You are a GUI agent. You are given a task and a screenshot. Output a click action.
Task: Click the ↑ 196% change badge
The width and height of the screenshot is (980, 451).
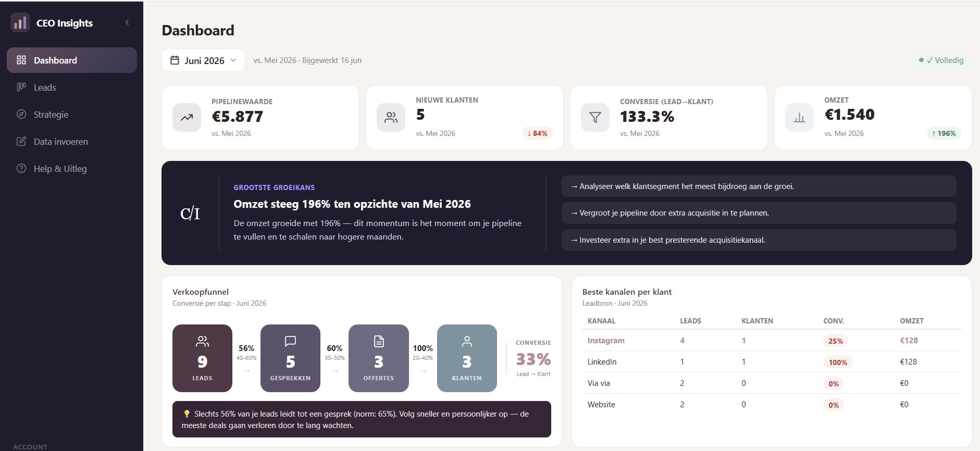click(944, 133)
